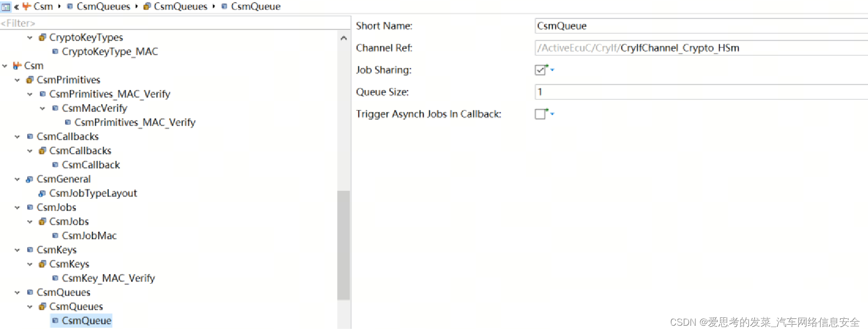Screen dimensions: 868x332
Task: Collapse the Csm root node
Action: (x=5, y=66)
